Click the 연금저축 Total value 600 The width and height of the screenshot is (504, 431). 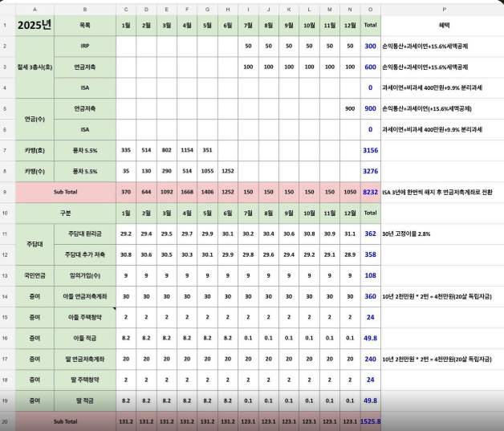point(370,67)
